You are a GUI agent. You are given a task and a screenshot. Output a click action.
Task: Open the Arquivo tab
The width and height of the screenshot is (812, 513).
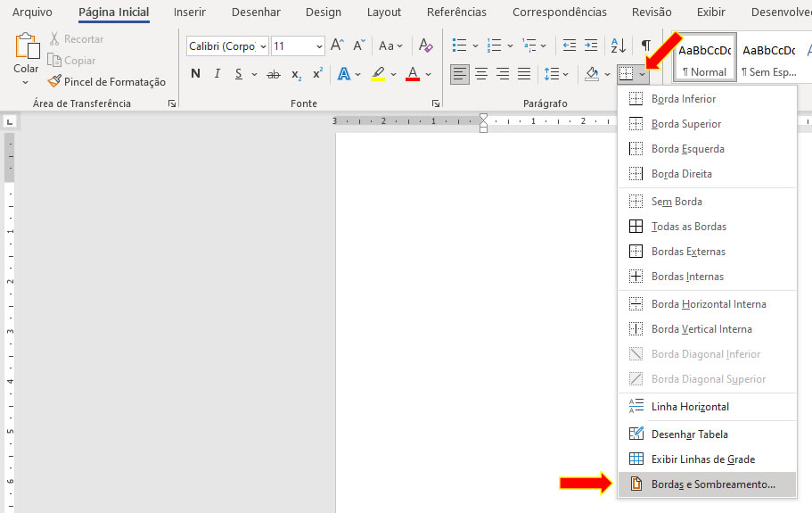32,12
